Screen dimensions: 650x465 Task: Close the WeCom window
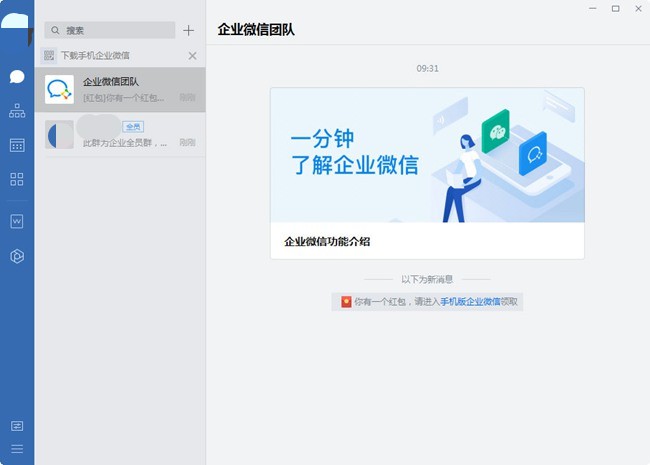tap(638, 8)
